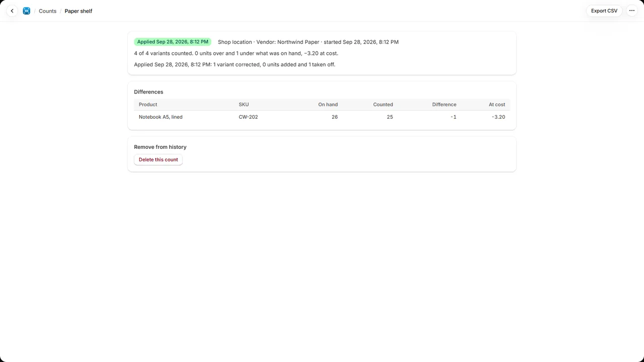Click the on-hand value 26
644x362 pixels.
click(335, 117)
